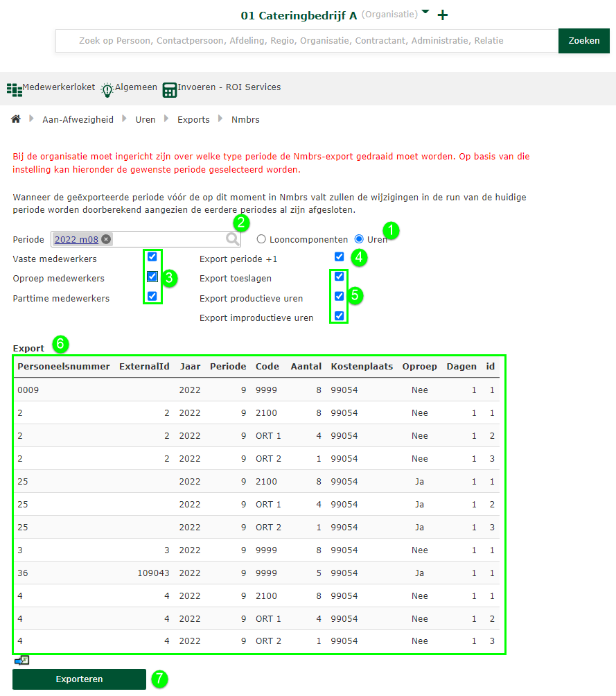Click the Personeelsnummer column header

[64, 366]
